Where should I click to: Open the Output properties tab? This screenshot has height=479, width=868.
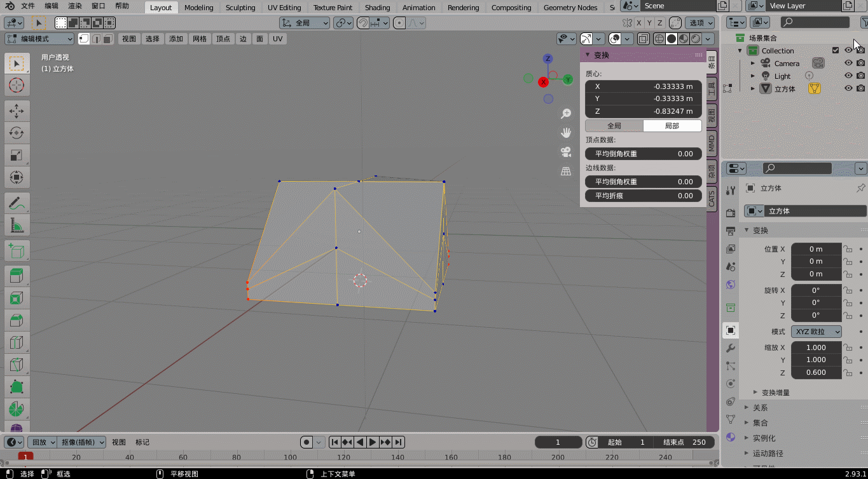click(731, 231)
